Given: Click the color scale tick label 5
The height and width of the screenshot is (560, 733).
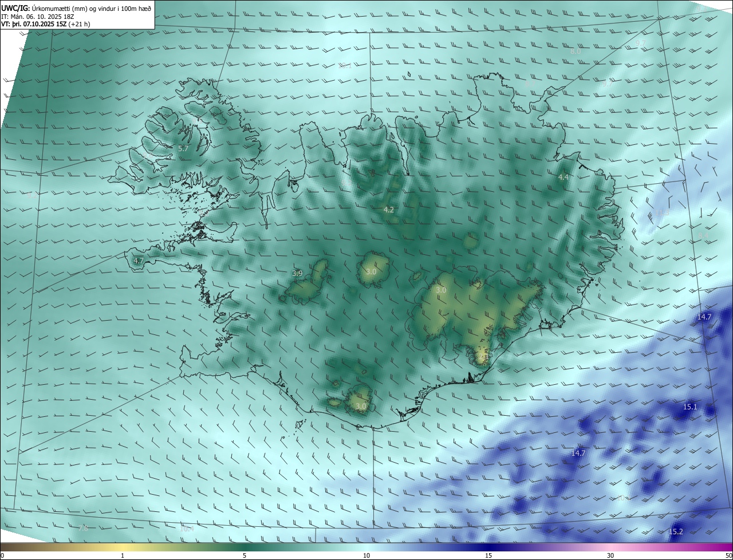Looking at the screenshot, I should (245, 555).
